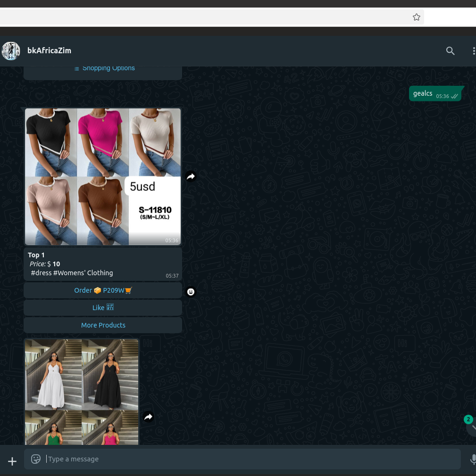Bookmark the page with the star icon
The image size is (476, 476).
416,17
